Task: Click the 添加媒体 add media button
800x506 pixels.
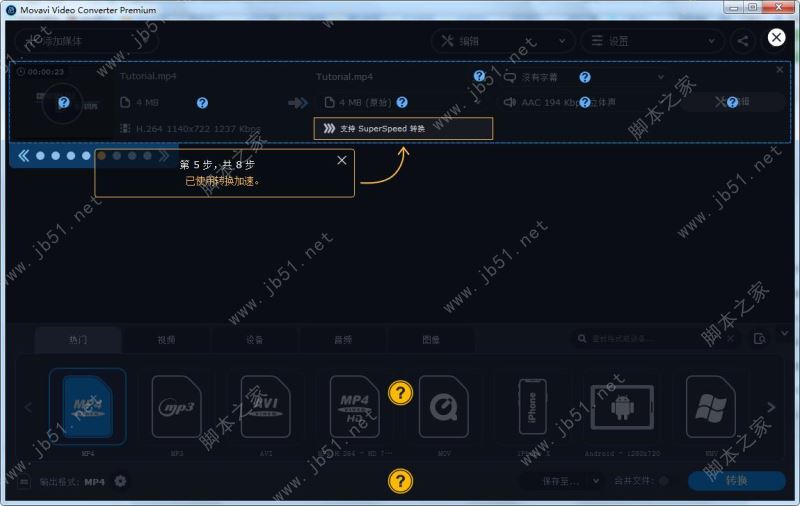Action: pos(86,41)
